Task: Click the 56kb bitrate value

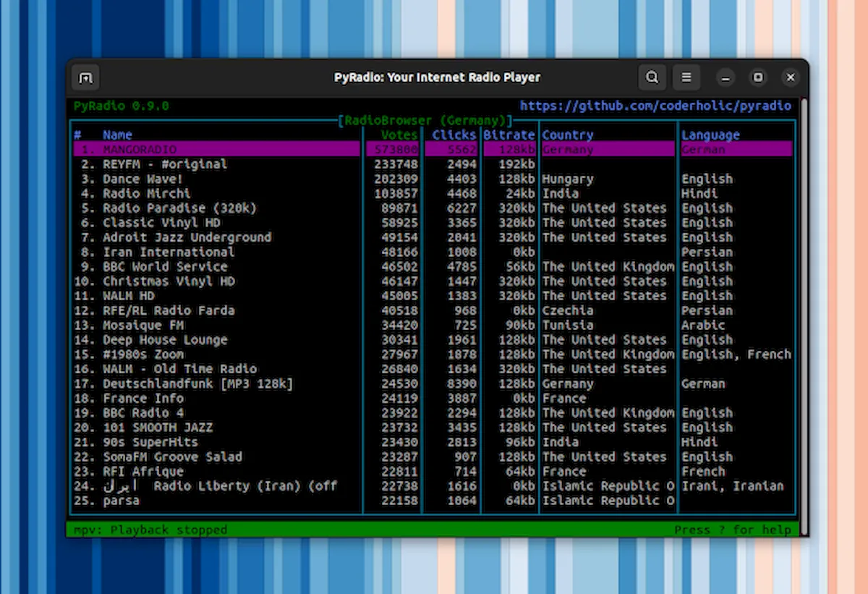Action: [x=521, y=266]
